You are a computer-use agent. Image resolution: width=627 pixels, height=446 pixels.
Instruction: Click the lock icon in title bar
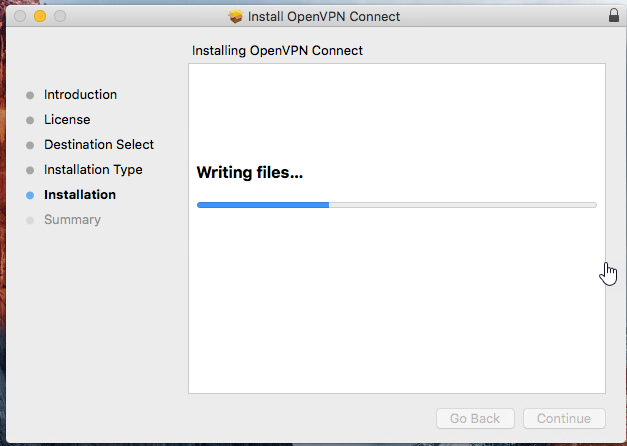[613, 15]
